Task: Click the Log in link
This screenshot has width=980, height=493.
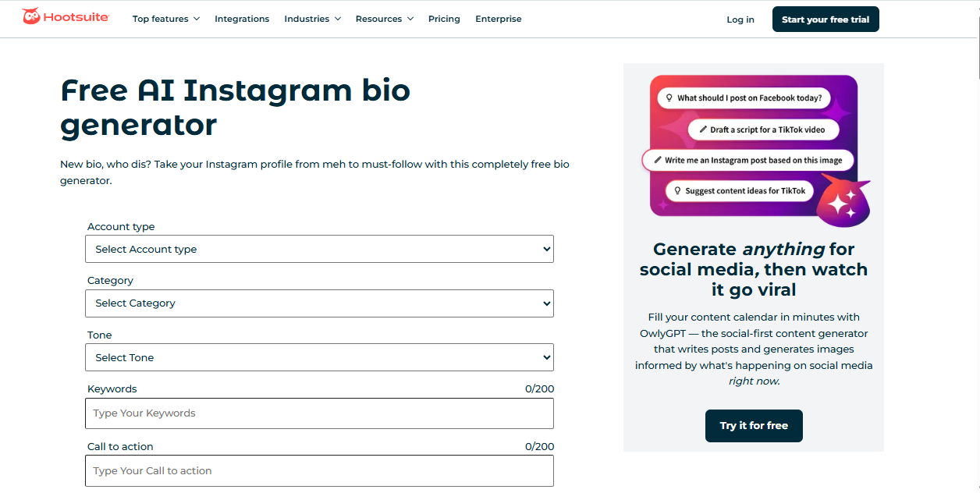Action: [x=740, y=20]
